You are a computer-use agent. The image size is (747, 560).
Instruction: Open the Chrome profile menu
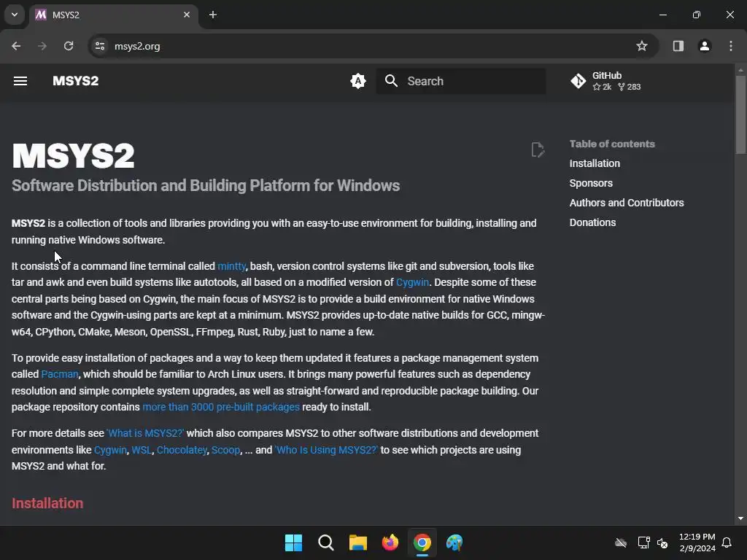(x=705, y=46)
